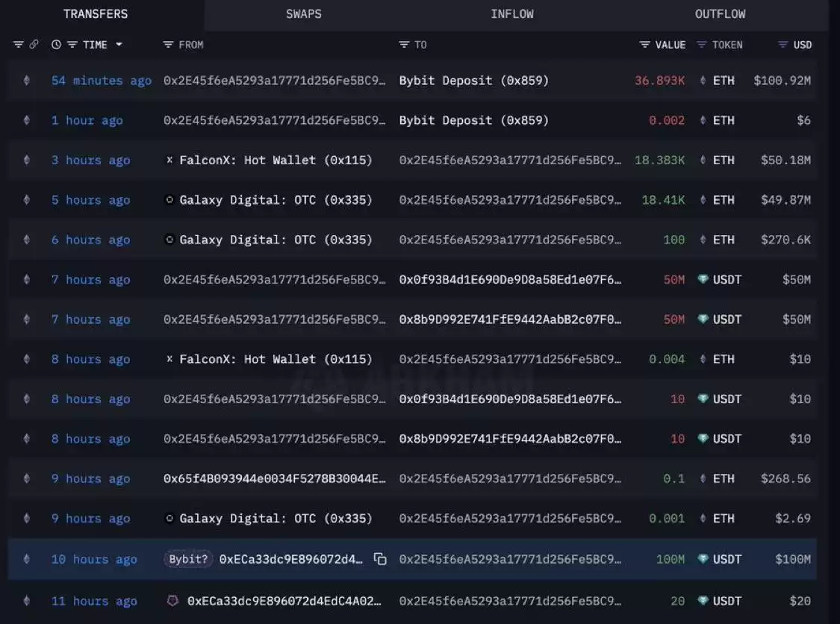Switch to the OUTFLOW tab
Viewport: 840px width, 624px height.
pyautogui.click(x=720, y=14)
